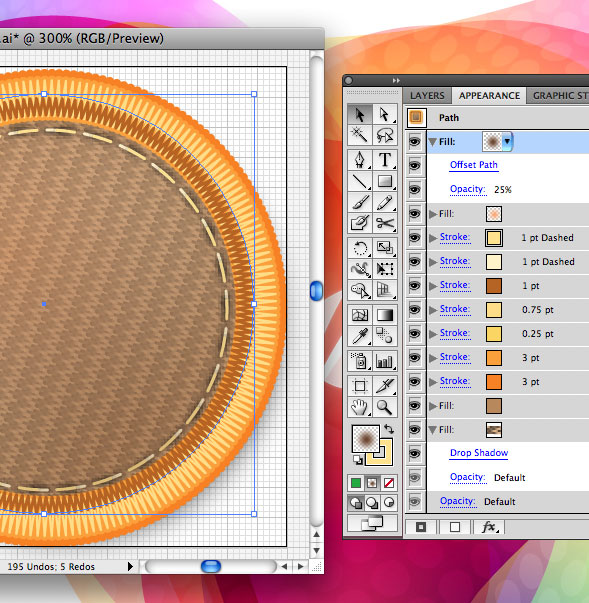Viewport: 589px width, 603px height.
Task: Click the Opacity link showing 25%
Action: point(468,189)
